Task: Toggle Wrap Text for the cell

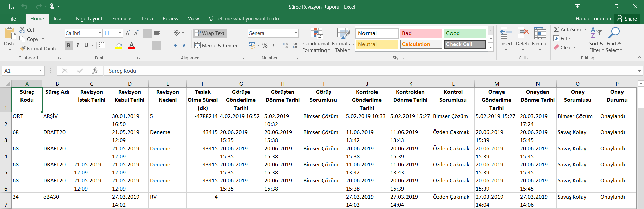Action: pos(210,33)
